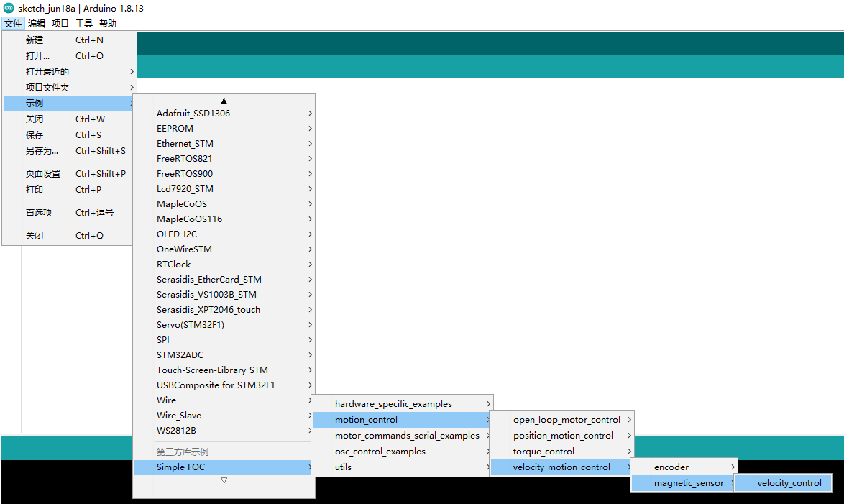Open OLED_I2C examples submenu
The height and width of the screenshot is (504, 844).
224,234
